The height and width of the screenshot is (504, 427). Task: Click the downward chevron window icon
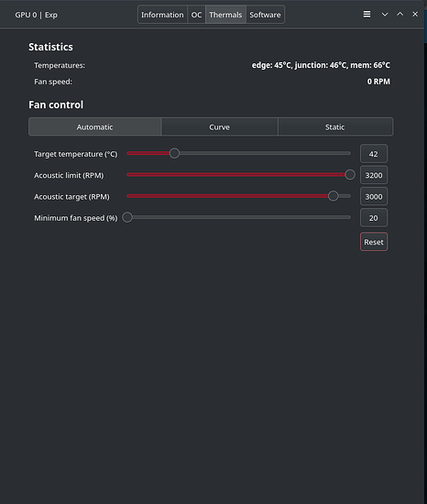tap(385, 15)
